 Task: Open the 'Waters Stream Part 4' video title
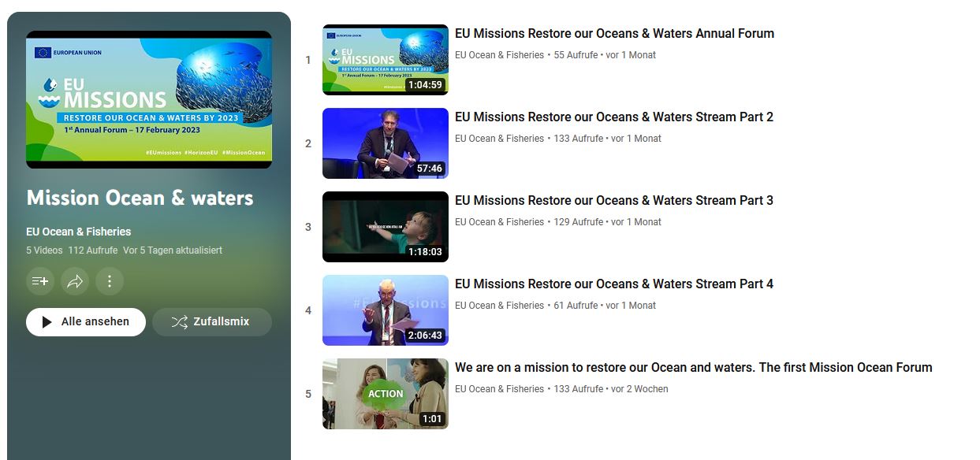pyautogui.click(x=614, y=284)
